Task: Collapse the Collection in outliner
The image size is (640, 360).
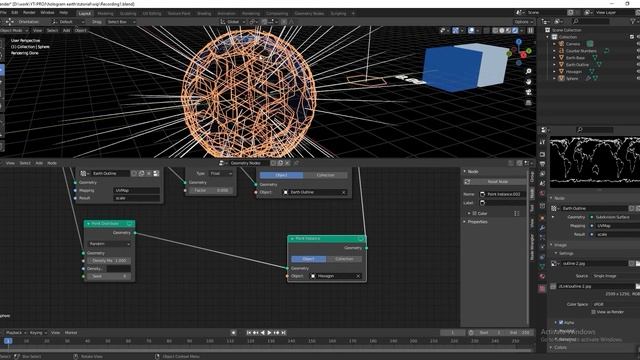Action: (x=548, y=37)
